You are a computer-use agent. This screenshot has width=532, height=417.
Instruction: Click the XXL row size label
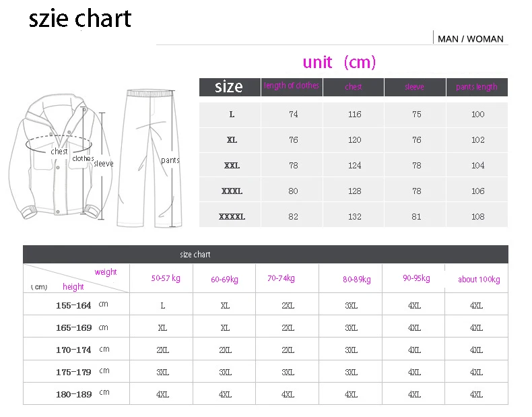click(232, 166)
